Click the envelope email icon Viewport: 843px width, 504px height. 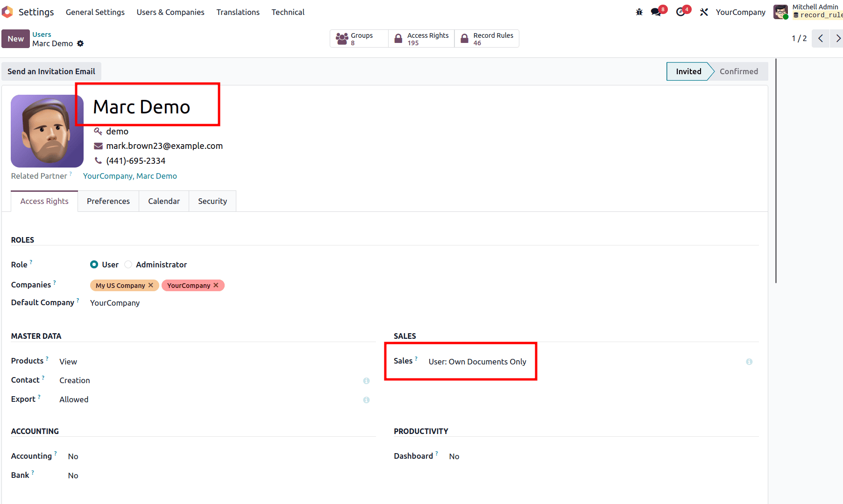pyautogui.click(x=98, y=146)
